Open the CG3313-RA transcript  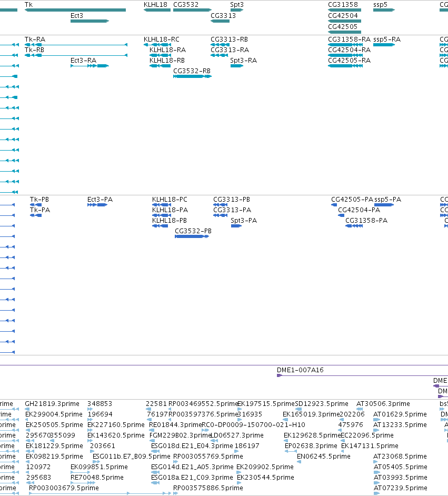pos(219,55)
